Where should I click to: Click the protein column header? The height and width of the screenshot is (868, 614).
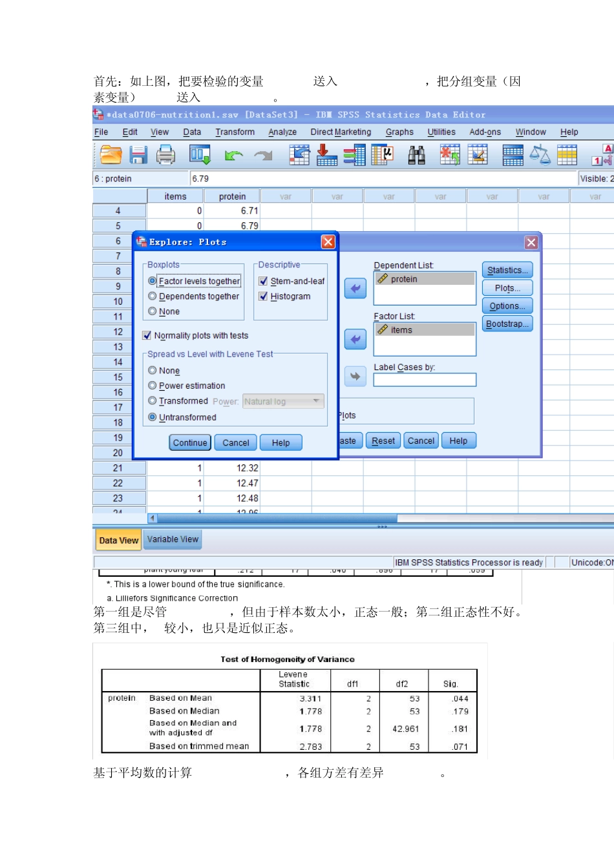[232, 196]
